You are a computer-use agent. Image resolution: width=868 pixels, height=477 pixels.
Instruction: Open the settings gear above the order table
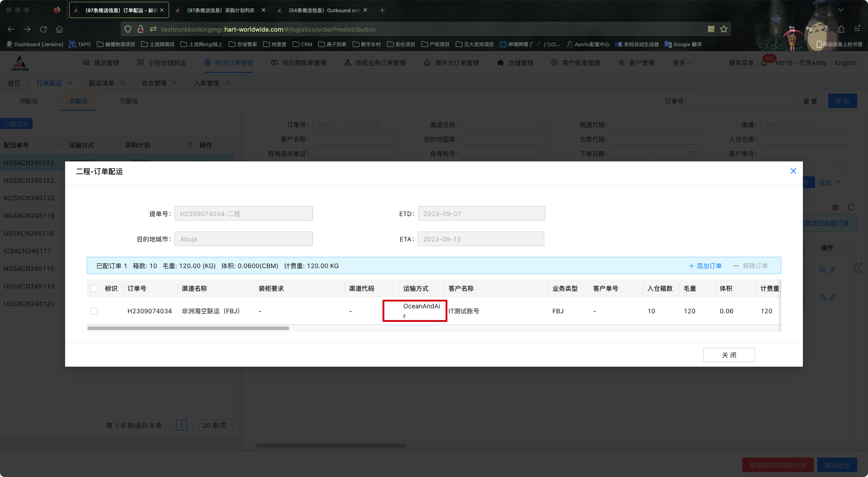point(835,208)
